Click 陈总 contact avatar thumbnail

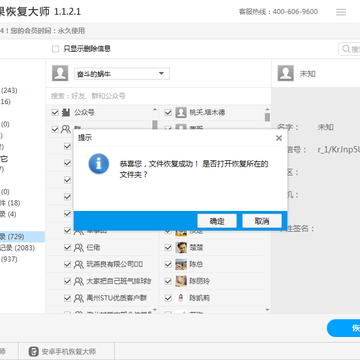(181, 264)
